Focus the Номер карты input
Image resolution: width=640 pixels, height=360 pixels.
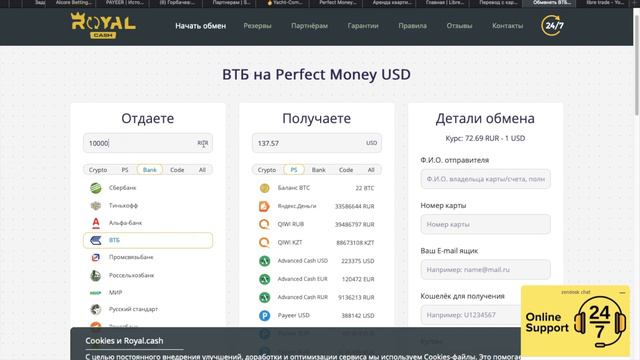[x=485, y=224]
